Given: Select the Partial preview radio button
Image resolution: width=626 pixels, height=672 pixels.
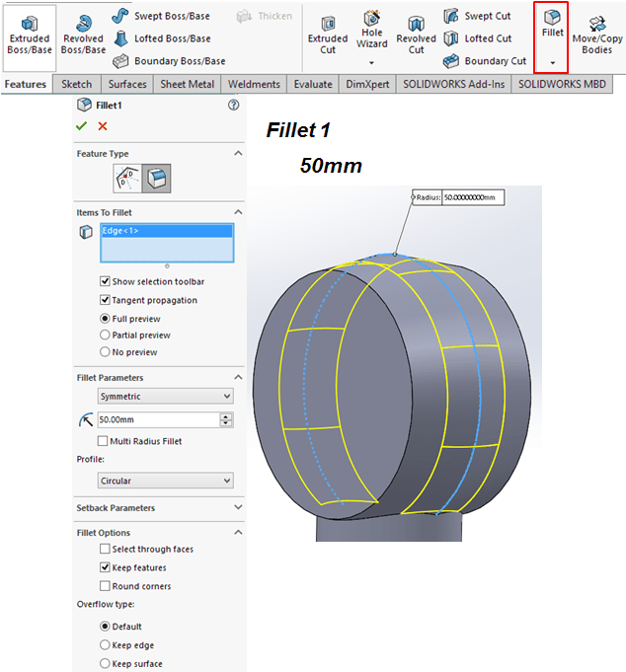Looking at the screenshot, I should click(106, 336).
